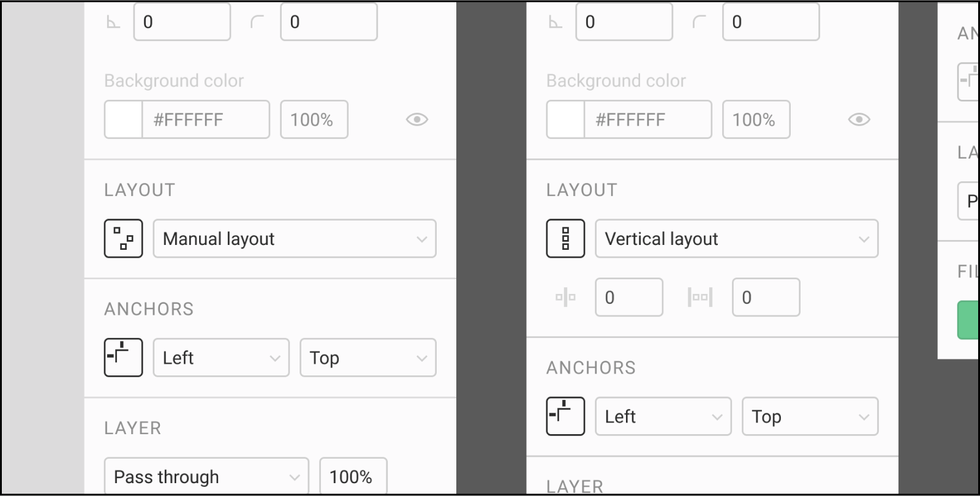The height and width of the screenshot is (496, 980).
Task: Toggle background color visibility in left panel
Action: click(x=417, y=119)
